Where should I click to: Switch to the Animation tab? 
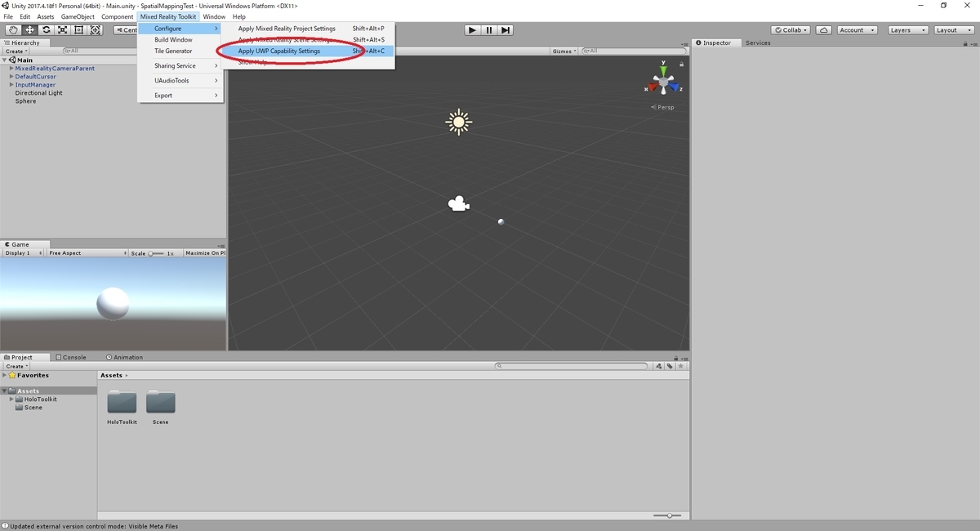coord(124,357)
